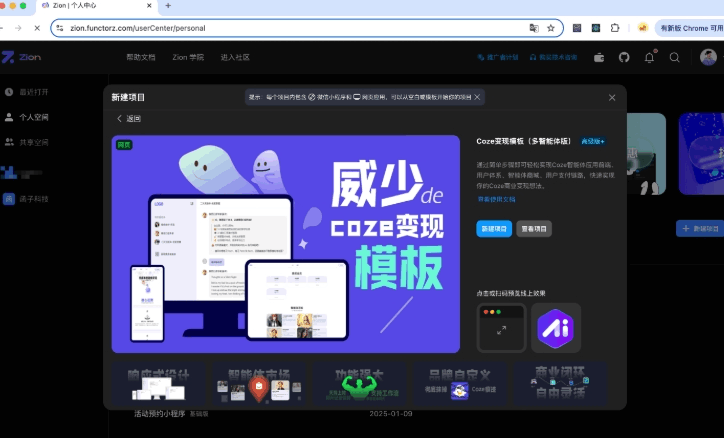Click the 2025-01-09 date text
724x438 pixels.
[391, 414]
